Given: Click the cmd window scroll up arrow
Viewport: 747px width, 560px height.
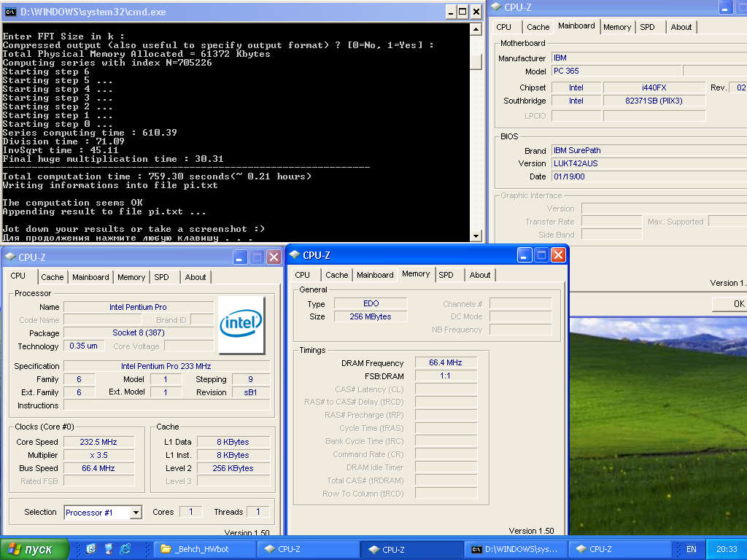Looking at the screenshot, I should click(x=476, y=29).
